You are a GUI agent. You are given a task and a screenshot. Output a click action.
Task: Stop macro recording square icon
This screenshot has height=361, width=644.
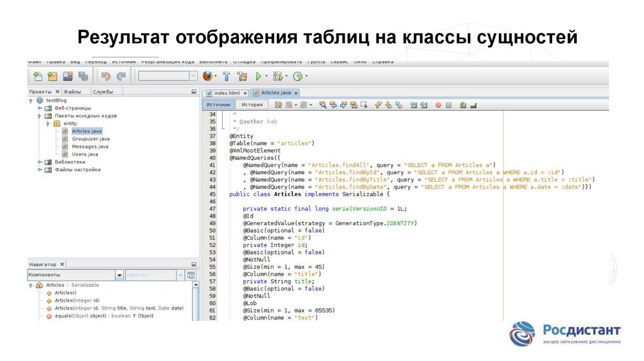click(448, 106)
